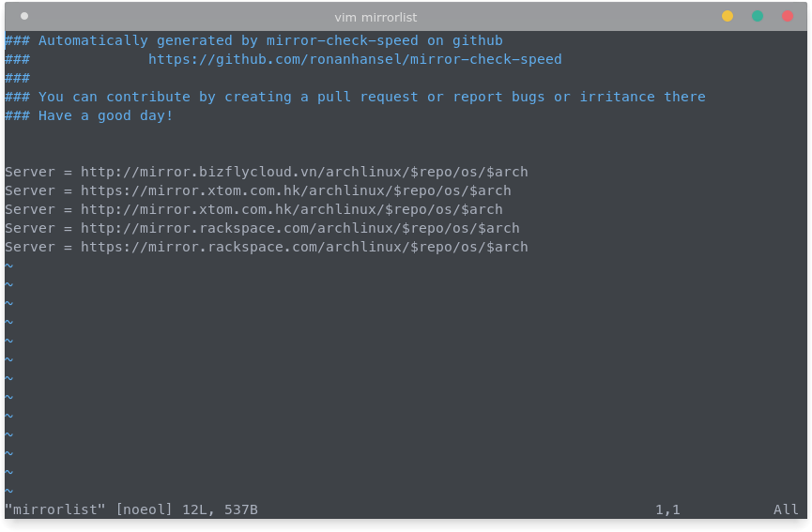Click the 'Automatically generated by mirror-check-speed' comment line
The width and height of the screenshot is (812, 532).
click(253, 40)
